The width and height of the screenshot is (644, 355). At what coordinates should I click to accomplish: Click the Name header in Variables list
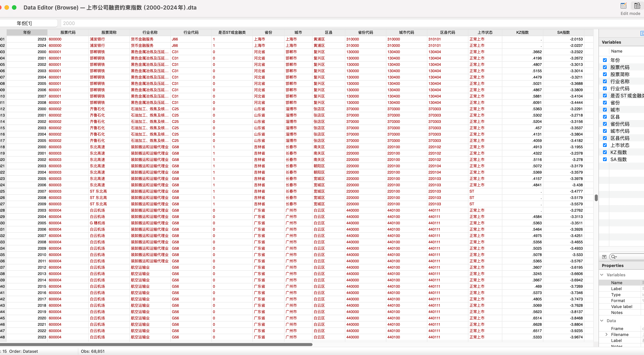pyautogui.click(x=617, y=51)
